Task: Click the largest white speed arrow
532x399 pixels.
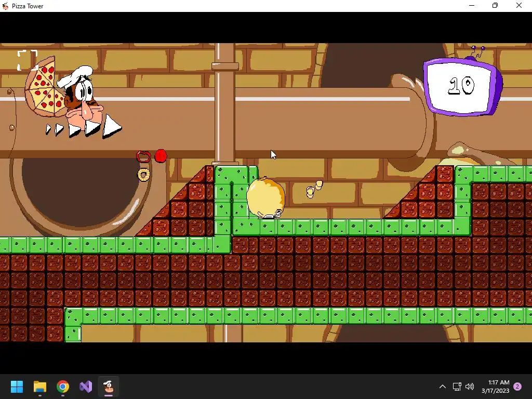Action: (112, 126)
